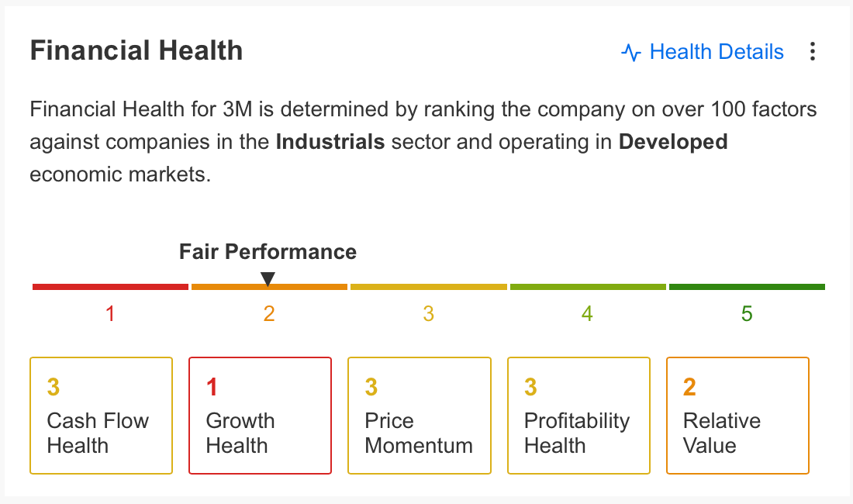Click the orange score 2 bar segment

point(310,287)
